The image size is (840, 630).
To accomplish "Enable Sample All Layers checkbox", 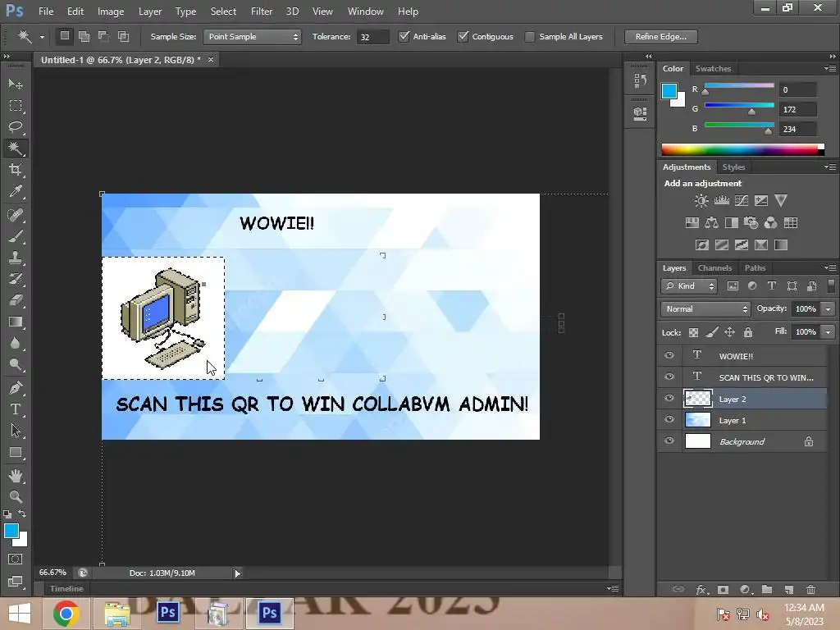I will [529, 36].
